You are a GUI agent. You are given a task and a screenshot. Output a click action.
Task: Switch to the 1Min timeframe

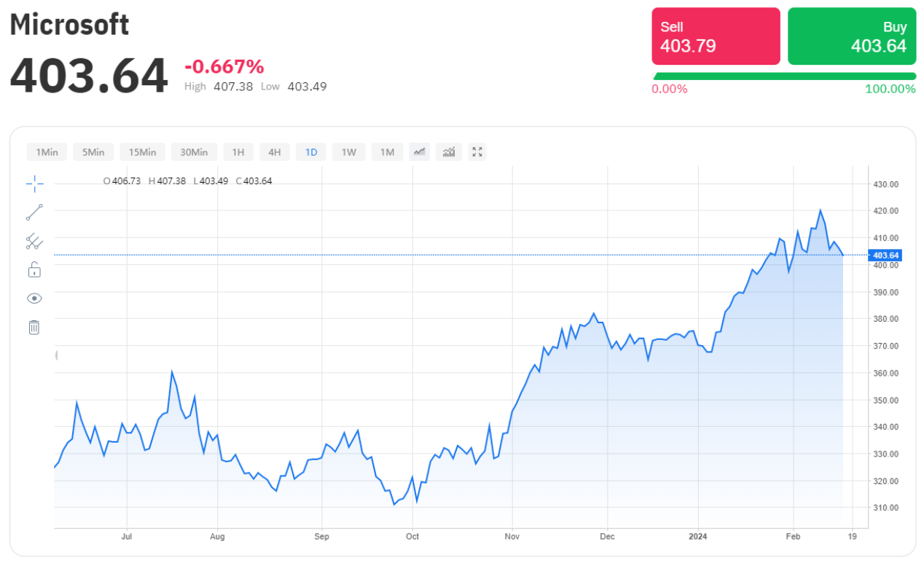tap(47, 152)
